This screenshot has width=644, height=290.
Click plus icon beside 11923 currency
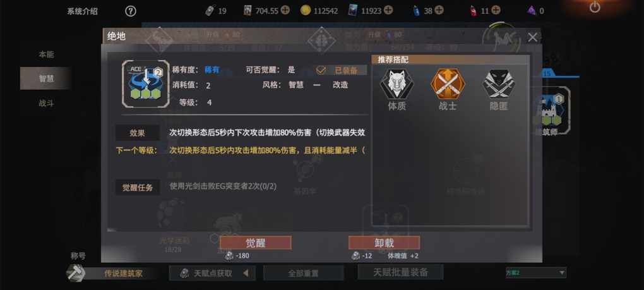[388, 10]
